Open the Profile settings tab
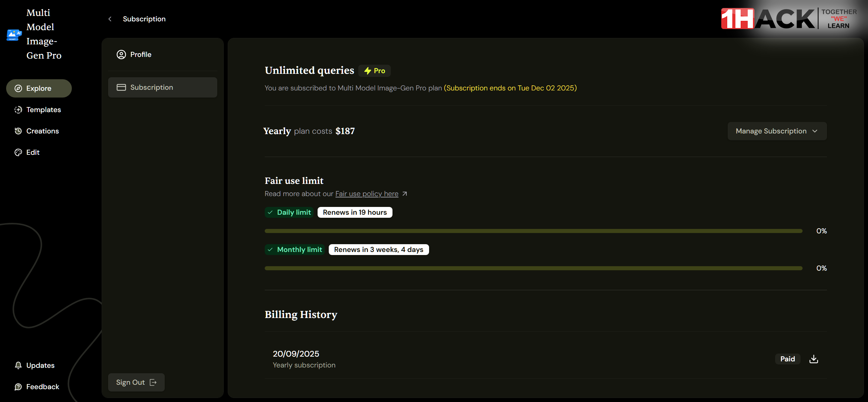This screenshot has width=868, height=402. tap(141, 55)
